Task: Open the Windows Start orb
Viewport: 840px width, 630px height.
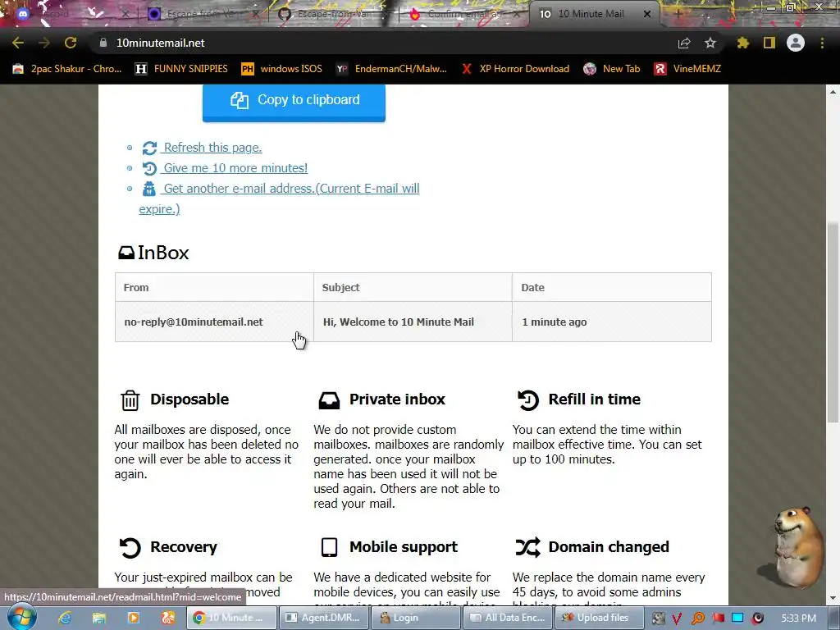Action: 21,617
